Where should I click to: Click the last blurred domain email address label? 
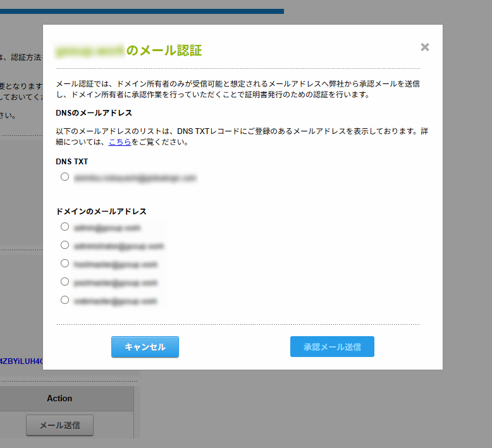[x=115, y=301]
